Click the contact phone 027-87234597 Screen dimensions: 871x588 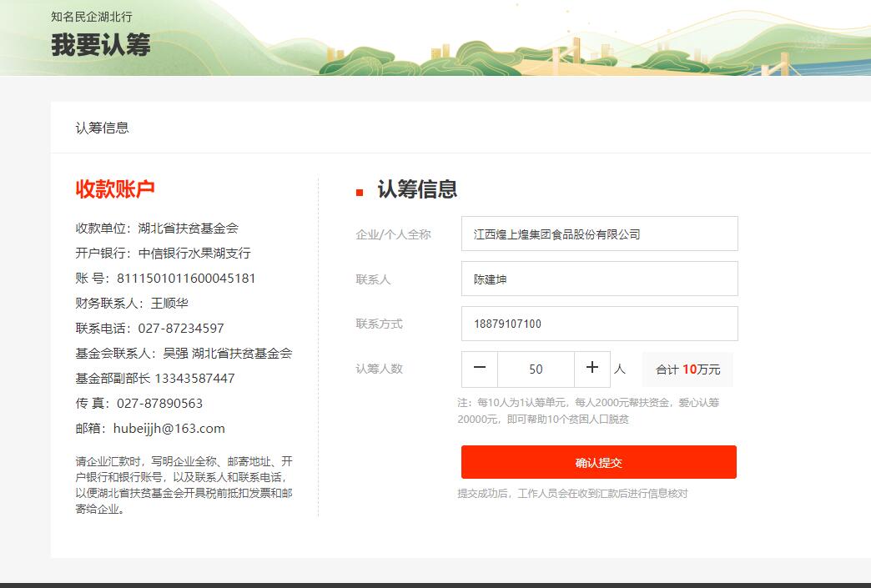pos(181,329)
